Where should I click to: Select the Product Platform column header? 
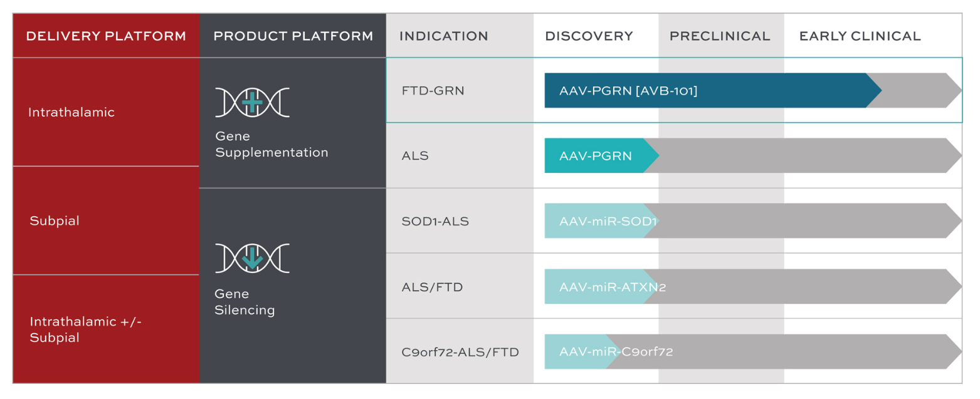coord(293,36)
